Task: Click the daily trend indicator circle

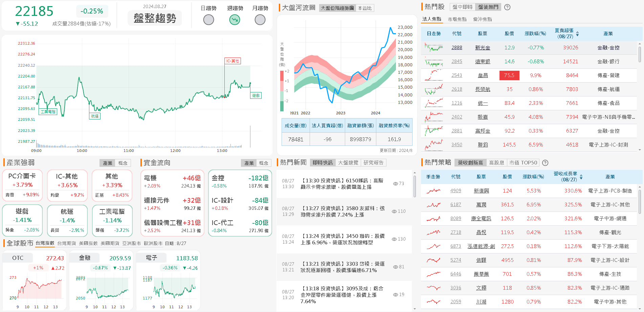Action: [208, 20]
